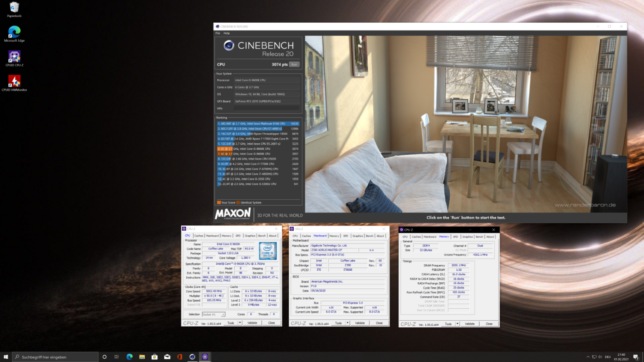Open Microsoft Store from the taskbar

154,357
